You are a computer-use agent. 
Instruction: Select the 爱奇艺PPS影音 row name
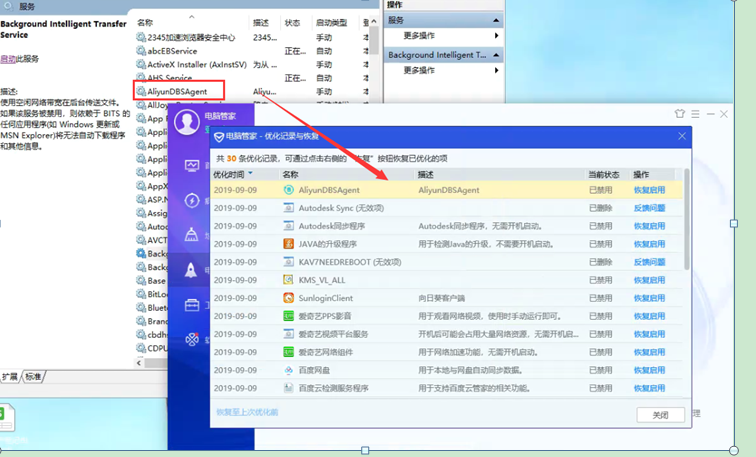pyautogui.click(x=324, y=316)
